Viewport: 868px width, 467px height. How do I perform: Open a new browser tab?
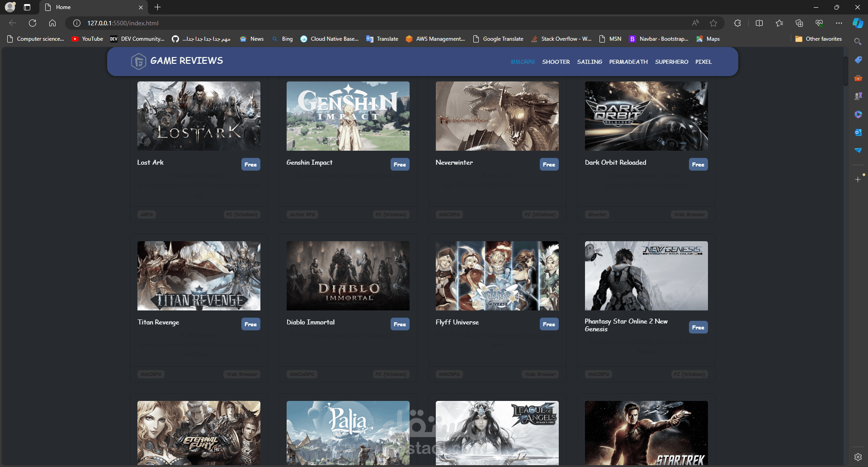(157, 7)
